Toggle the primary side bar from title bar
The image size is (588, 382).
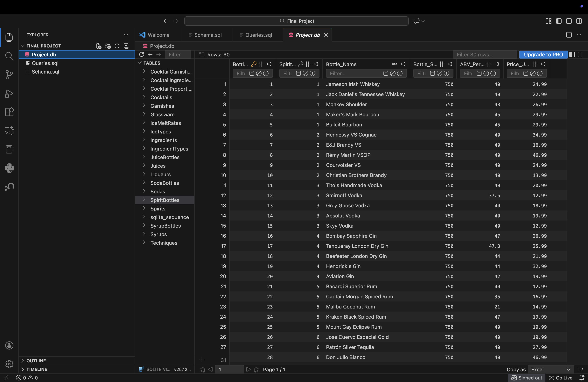click(559, 21)
